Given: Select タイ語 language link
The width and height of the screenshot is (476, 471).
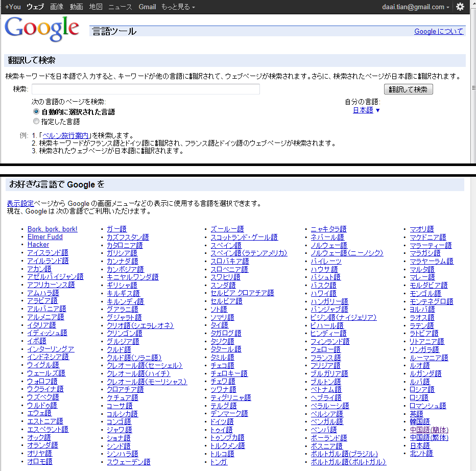Looking at the screenshot, I should click(x=219, y=325).
